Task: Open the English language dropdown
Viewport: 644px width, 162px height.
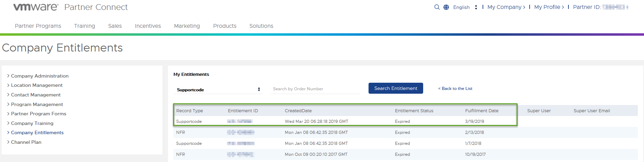Action: tap(465, 7)
